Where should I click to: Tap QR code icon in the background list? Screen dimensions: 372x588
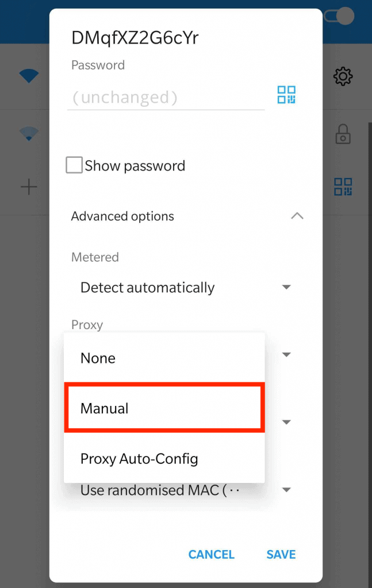pos(343,187)
